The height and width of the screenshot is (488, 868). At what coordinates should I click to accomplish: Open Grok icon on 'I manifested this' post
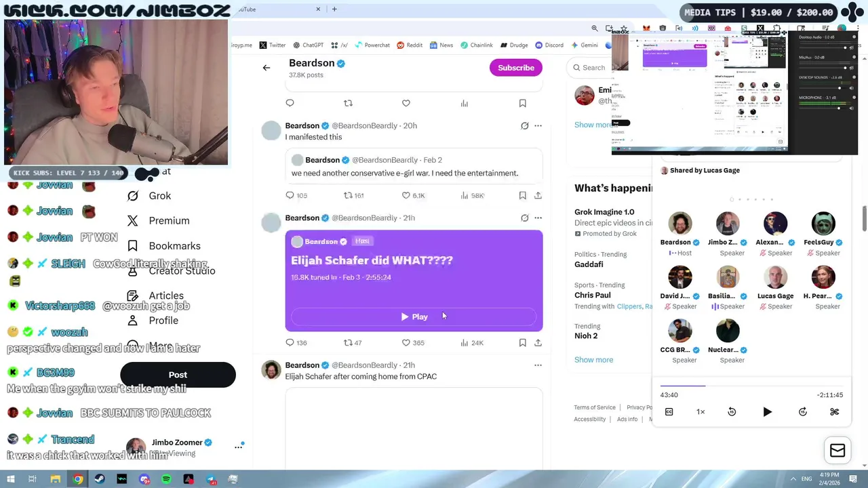[524, 125]
